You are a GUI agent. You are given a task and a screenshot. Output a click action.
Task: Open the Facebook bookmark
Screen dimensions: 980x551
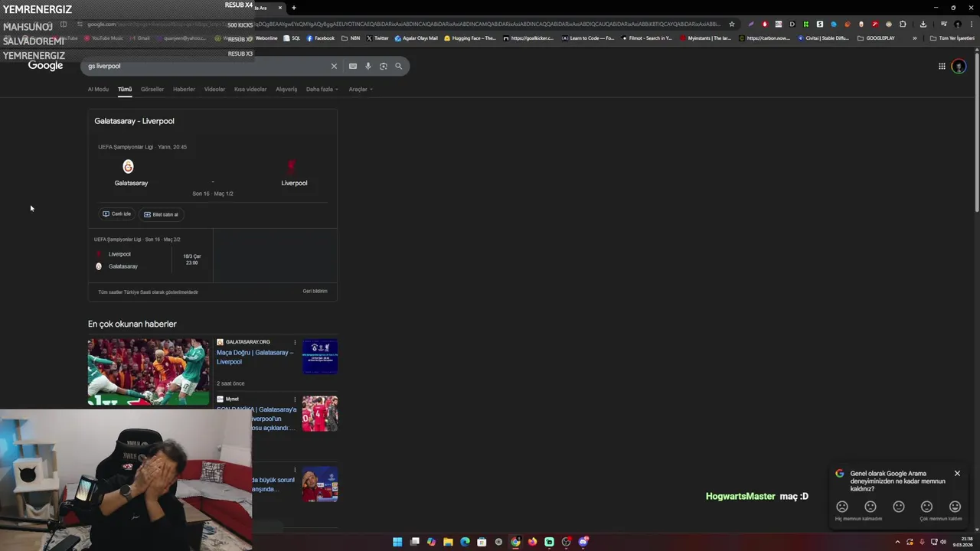(x=321, y=38)
